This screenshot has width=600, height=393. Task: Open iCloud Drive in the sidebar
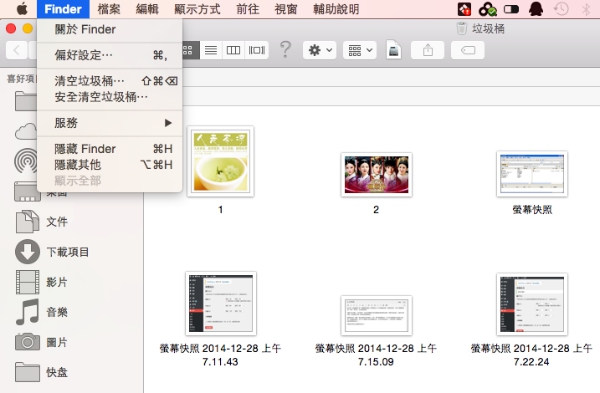tap(26, 132)
